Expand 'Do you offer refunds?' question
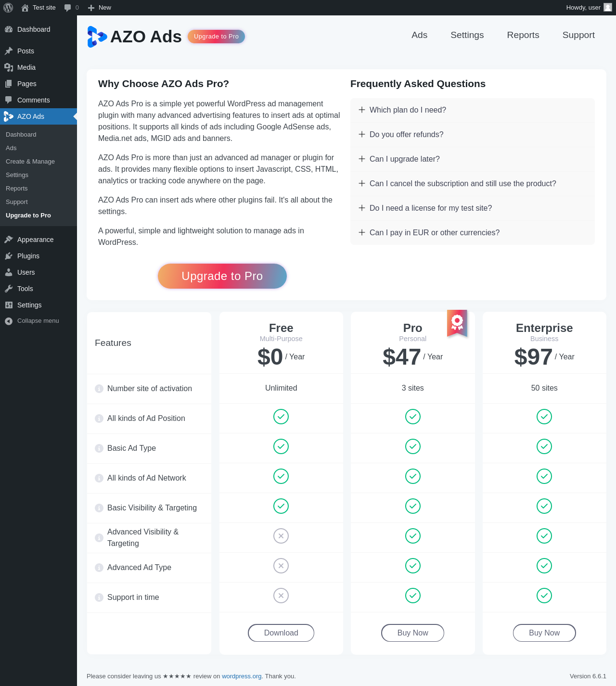The image size is (616, 686). 473,135
